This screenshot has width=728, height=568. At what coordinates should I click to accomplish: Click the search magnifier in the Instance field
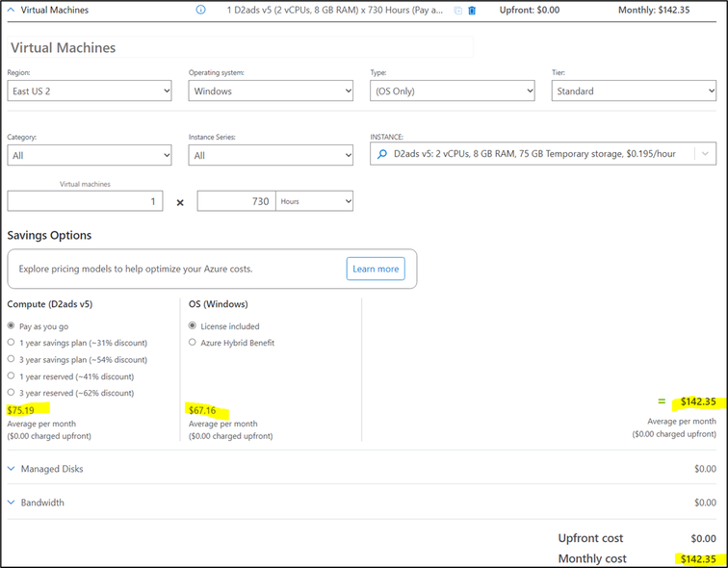382,154
